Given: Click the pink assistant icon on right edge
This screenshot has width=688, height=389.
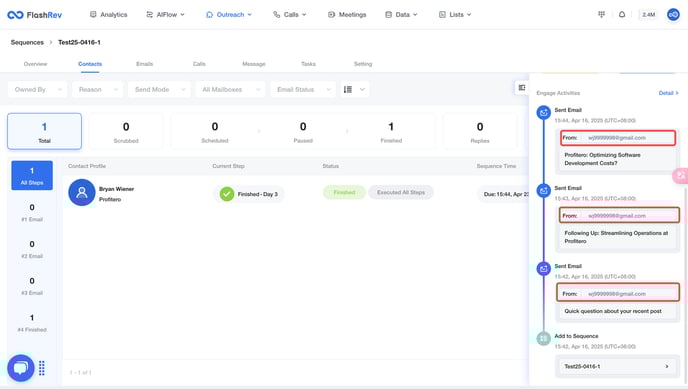Looking at the screenshot, I should (x=681, y=176).
